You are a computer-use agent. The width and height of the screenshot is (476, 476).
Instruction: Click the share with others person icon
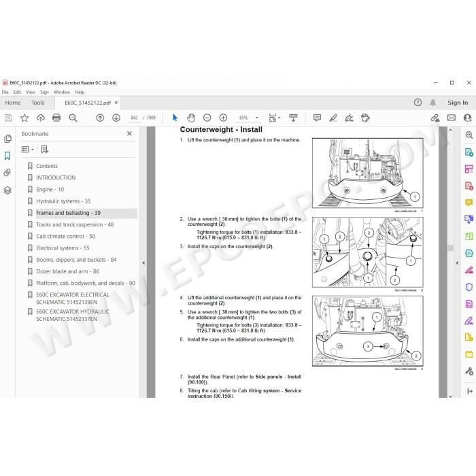point(468,118)
